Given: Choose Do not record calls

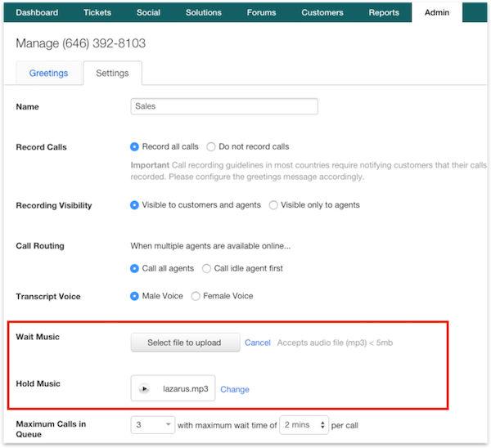Looking at the screenshot, I should click(x=211, y=146).
